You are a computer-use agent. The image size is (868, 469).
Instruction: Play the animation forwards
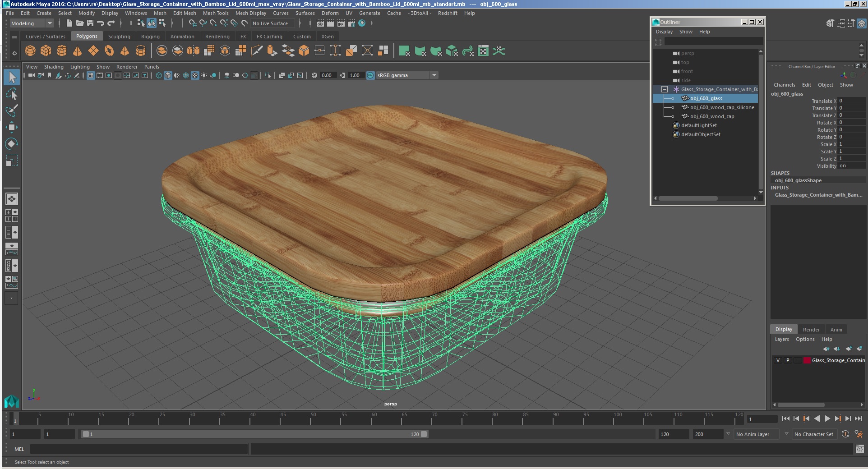(x=827, y=418)
